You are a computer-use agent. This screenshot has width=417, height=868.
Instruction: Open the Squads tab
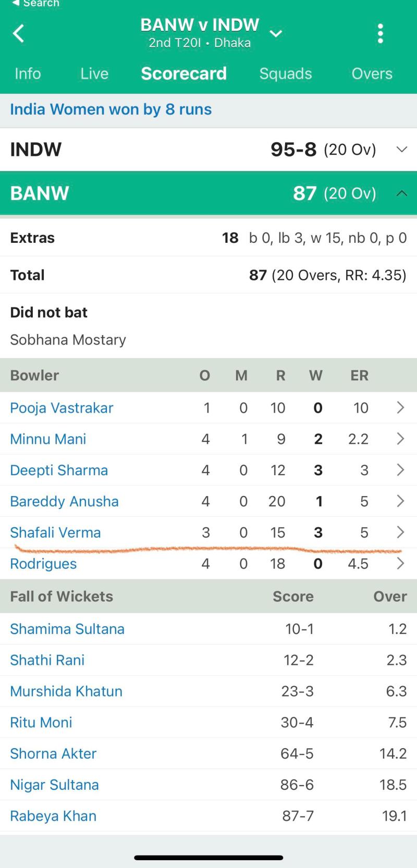coord(286,73)
